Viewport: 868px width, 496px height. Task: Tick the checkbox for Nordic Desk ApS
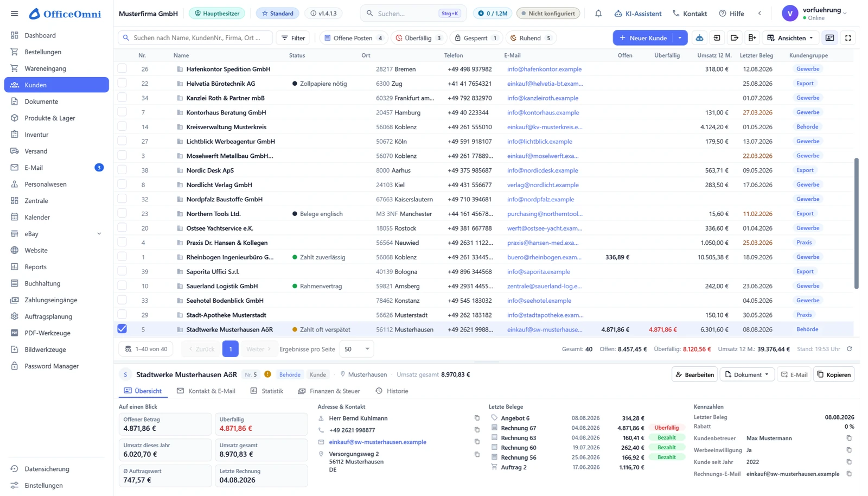pos(122,170)
